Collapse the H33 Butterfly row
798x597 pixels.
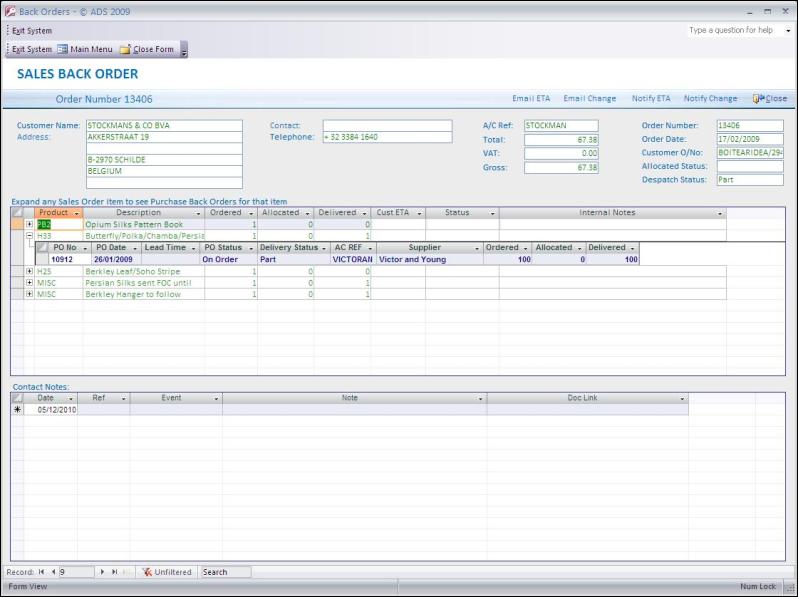30,236
